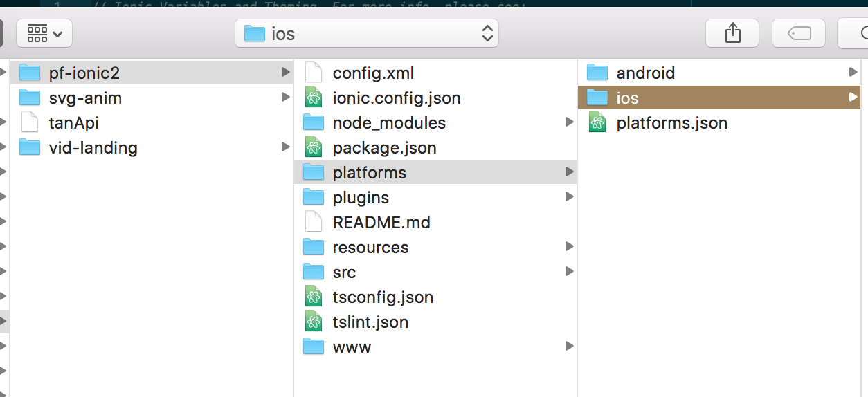This screenshot has width=868, height=397.
Task: Expand the node_modules folder arrow
Action: pyautogui.click(x=569, y=122)
